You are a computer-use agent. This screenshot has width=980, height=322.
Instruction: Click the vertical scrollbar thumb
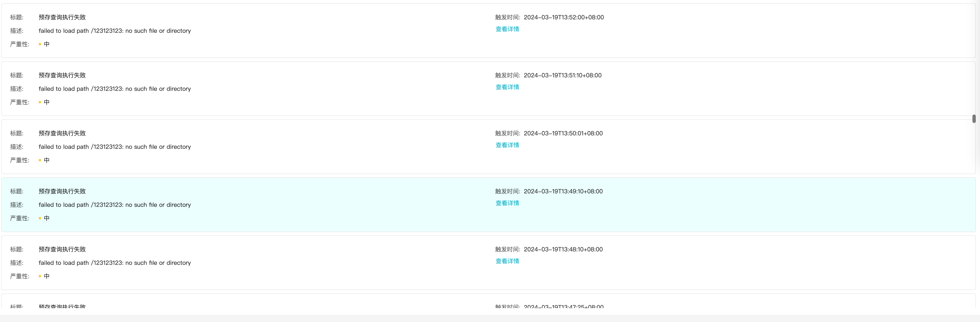point(974,119)
